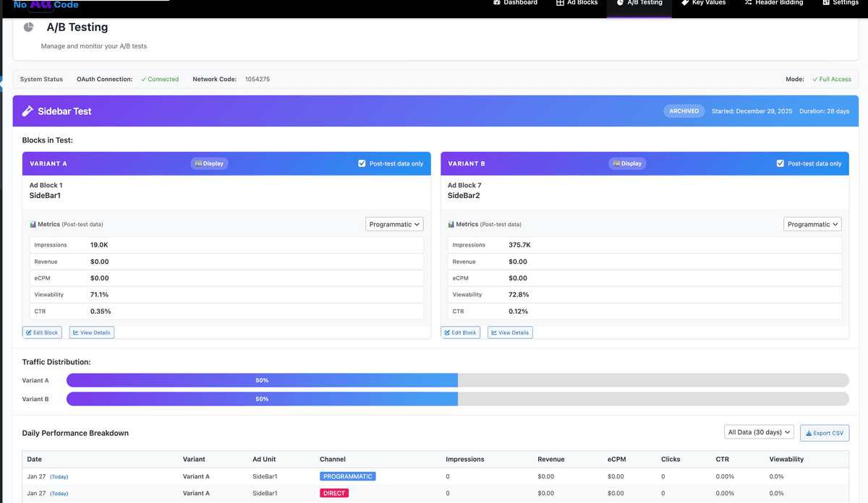
Task: Open the Dashboard navigation icon
Action: coord(496,3)
